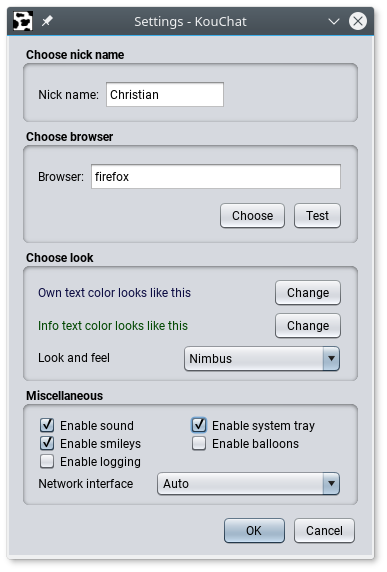Cancel the settings dialog
This screenshot has width=387, height=572.
coord(324,530)
